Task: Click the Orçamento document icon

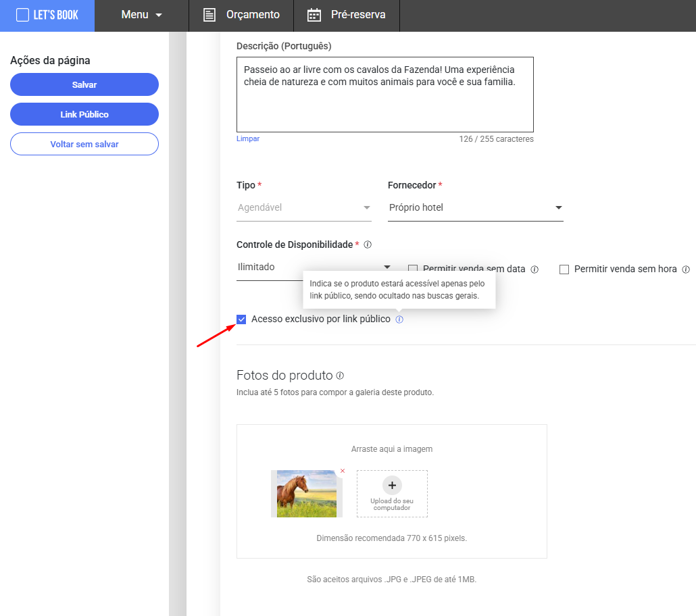Action: [210, 15]
